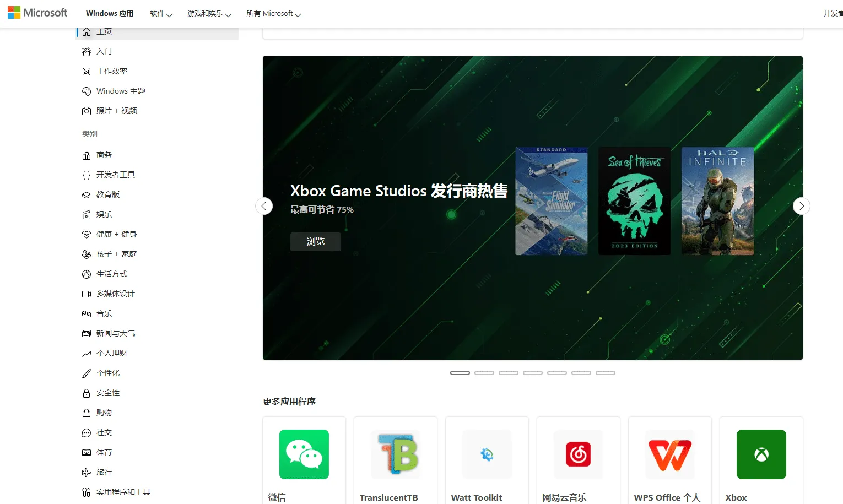Open the Flight Simulator cover art
This screenshot has width=843, height=504.
[x=552, y=201]
